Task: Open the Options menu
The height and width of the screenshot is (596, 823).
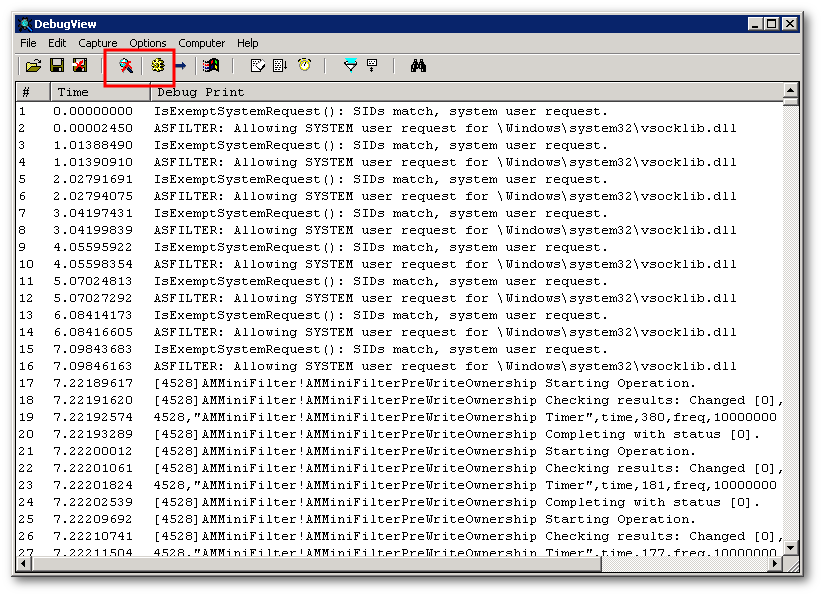Action: tap(148, 43)
